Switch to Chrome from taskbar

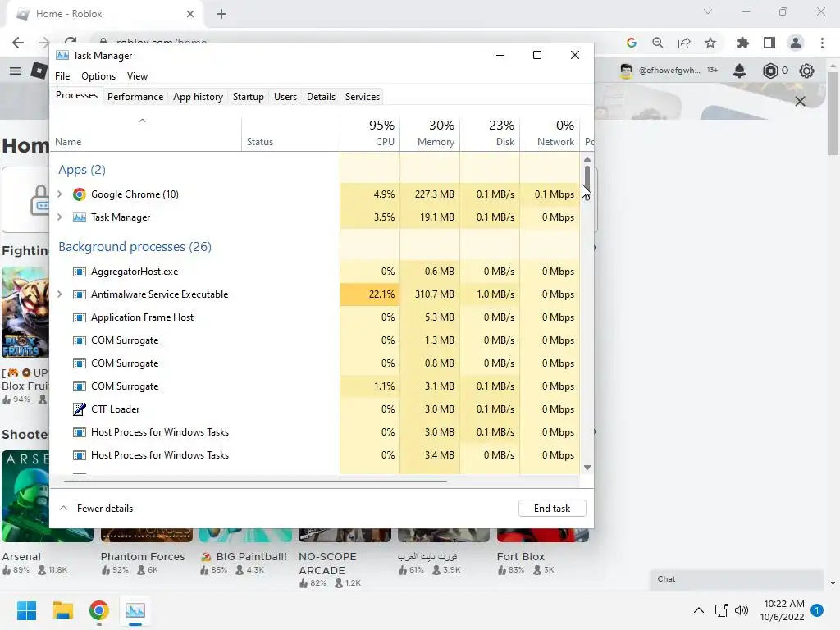(x=99, y=610)
